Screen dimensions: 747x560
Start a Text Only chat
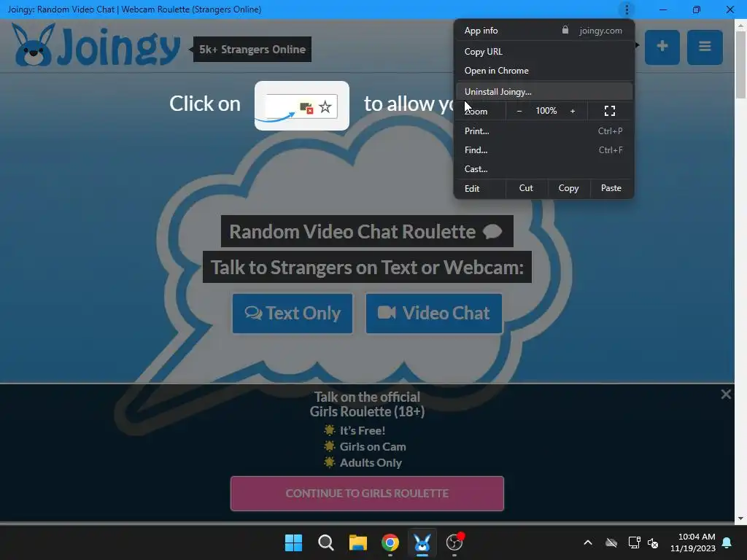pyautogui.click(x=293, y=314)
